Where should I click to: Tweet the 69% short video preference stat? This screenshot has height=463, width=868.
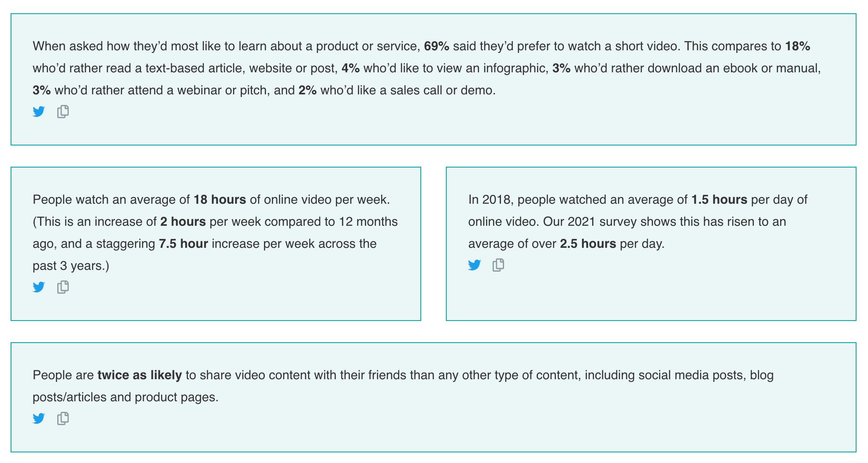point(39,112)
